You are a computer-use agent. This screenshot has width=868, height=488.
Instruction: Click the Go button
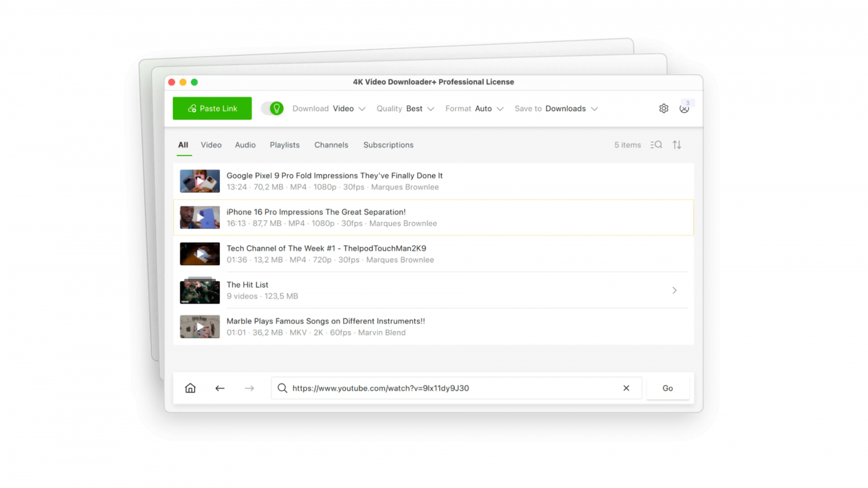tap(668, 388)
